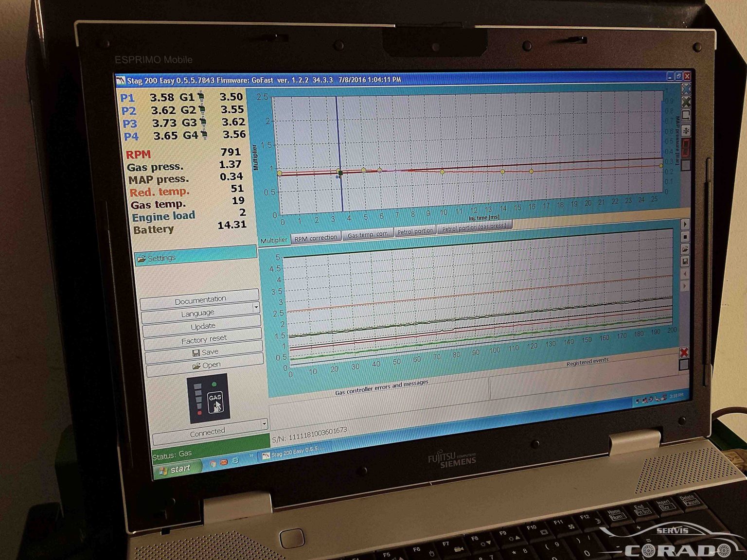This screenshot has height=560, width=747.
Task: Switch to the RPM correction tab
Action: [x=316, y=238]
